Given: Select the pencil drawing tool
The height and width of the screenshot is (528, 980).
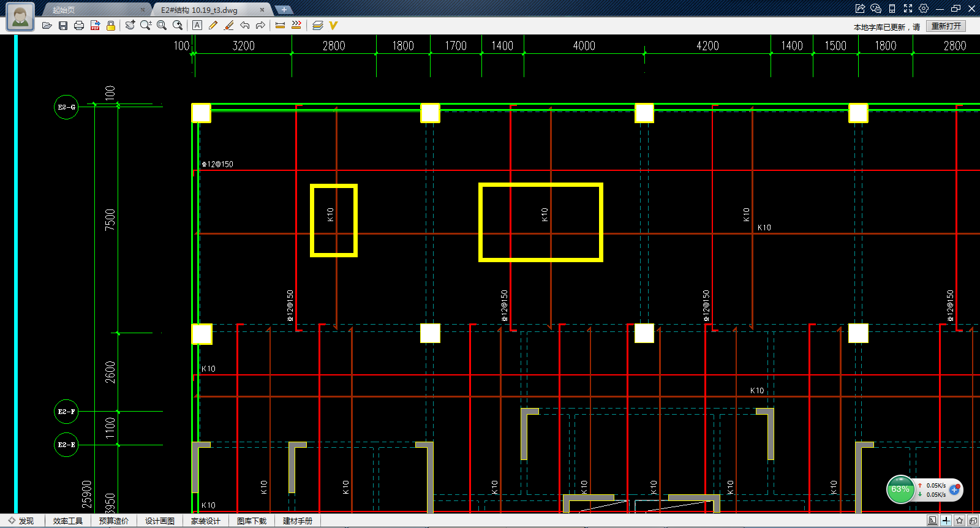Looking at the screenshot, I should [x=213, y=25].
